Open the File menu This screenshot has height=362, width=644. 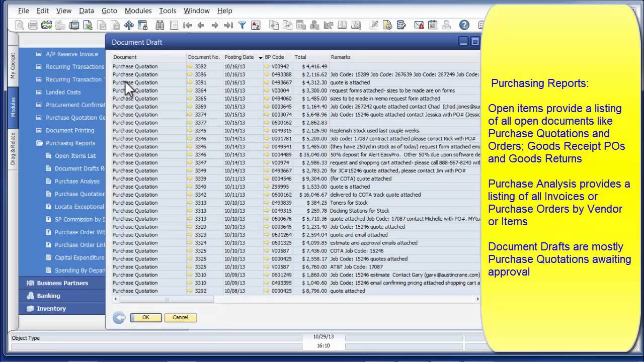point(23,11)
